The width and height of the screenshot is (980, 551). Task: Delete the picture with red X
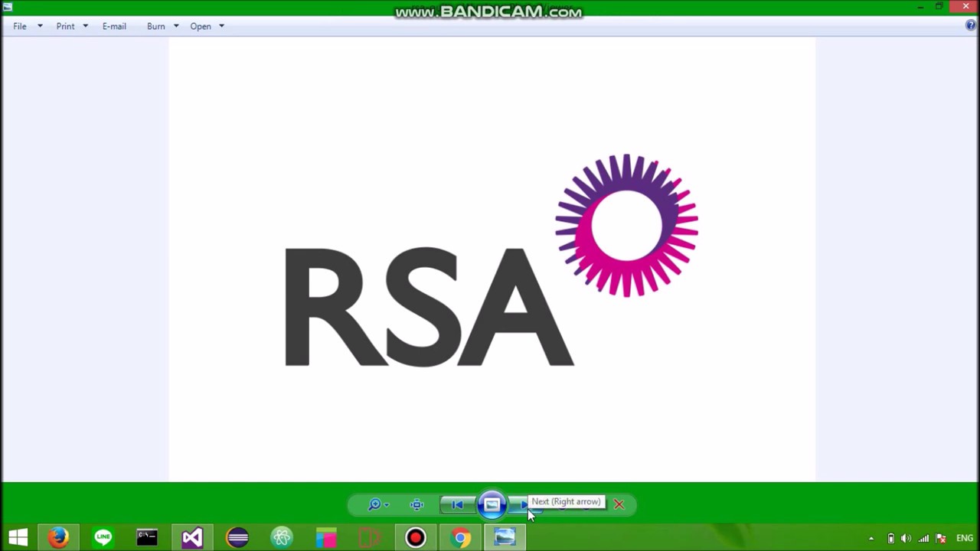(x=619, y=504)
